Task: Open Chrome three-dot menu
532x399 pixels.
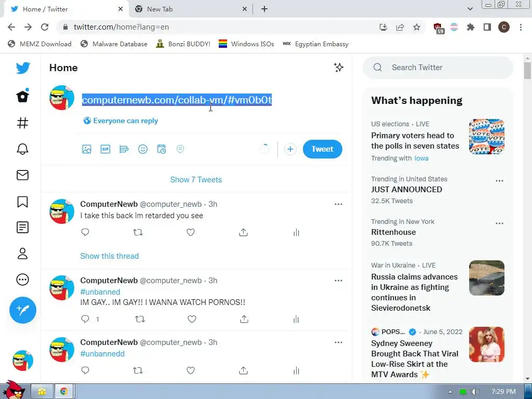Action: point(521,27)
